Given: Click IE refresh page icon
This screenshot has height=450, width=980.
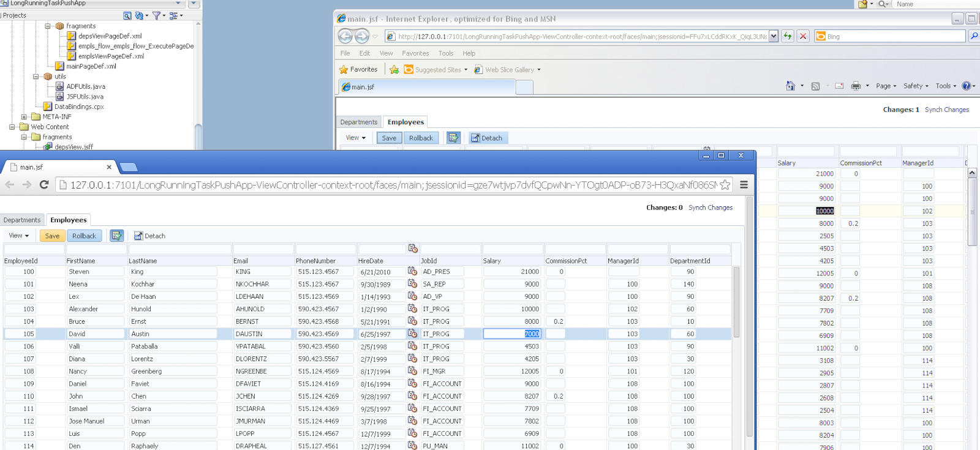Looking at the screenshot, I should [x=788, y=36].
